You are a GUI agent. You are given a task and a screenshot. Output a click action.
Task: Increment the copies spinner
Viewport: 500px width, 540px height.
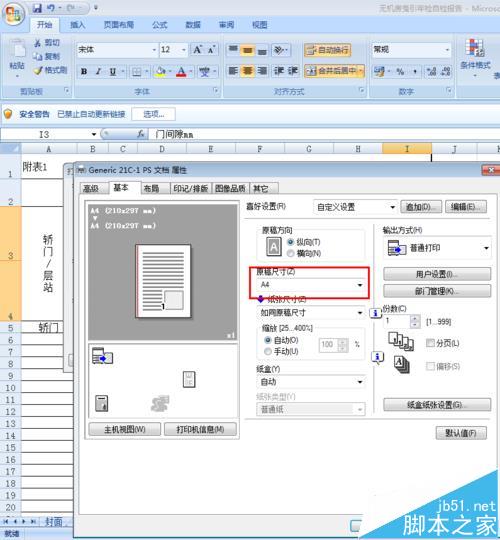click(x=415, y=318)
